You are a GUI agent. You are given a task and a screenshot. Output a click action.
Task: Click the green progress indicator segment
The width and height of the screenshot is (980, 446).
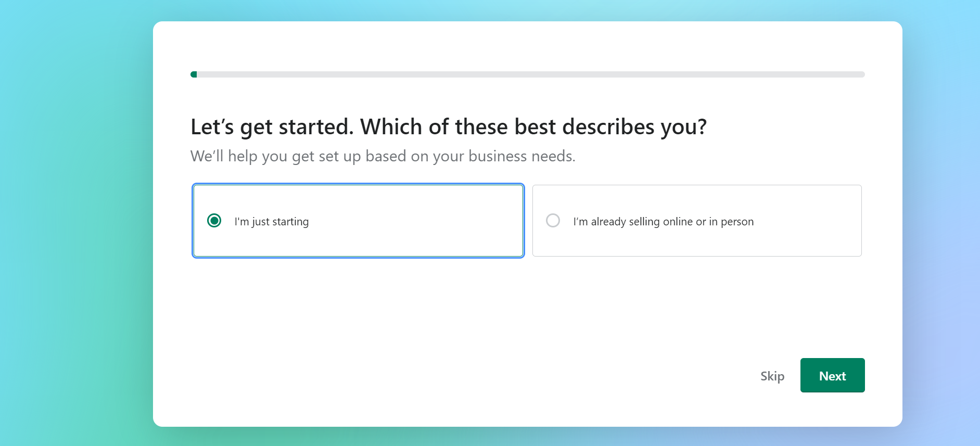coord(194,74)
